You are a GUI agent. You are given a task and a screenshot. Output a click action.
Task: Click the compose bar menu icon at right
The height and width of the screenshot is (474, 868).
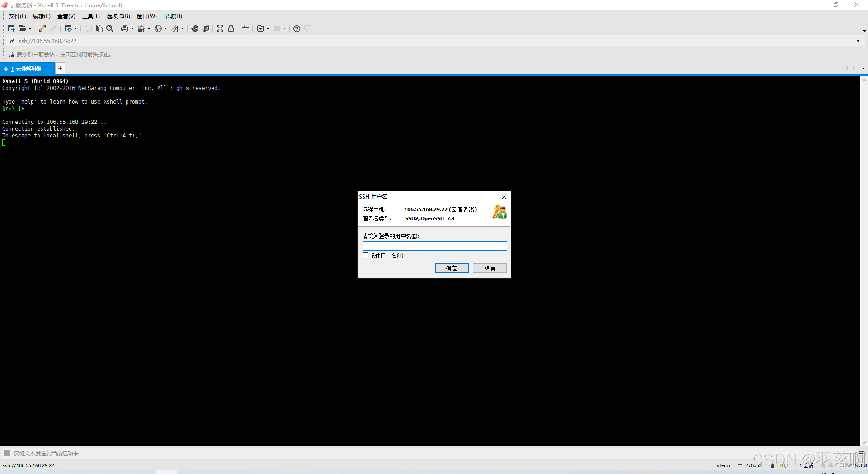(862, 453)
